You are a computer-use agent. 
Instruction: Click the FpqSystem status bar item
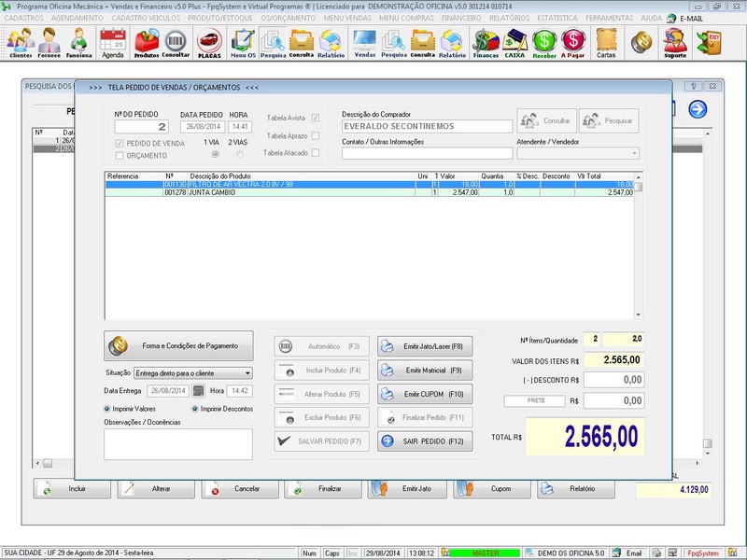tap(703, 553)
